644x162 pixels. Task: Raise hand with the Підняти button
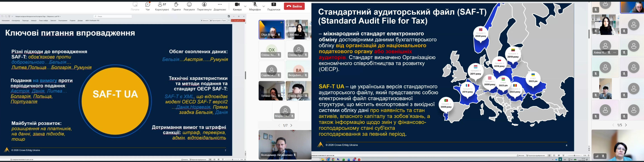pos(176,6)
